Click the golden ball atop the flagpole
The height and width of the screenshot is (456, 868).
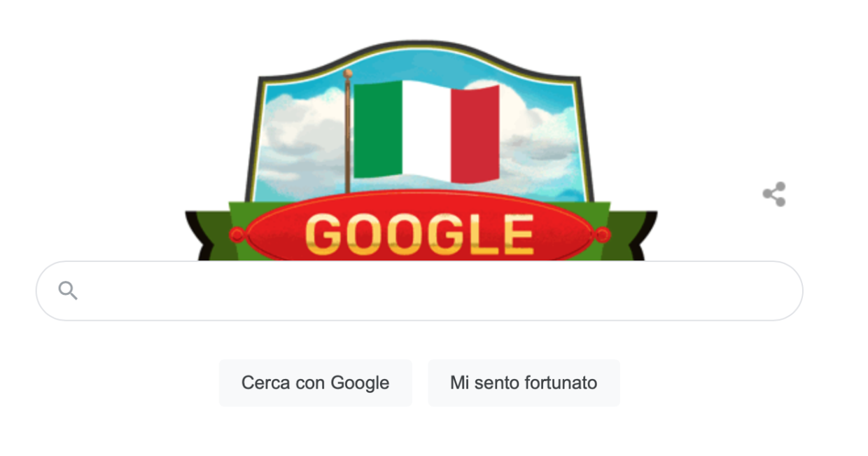click(347, 73)
